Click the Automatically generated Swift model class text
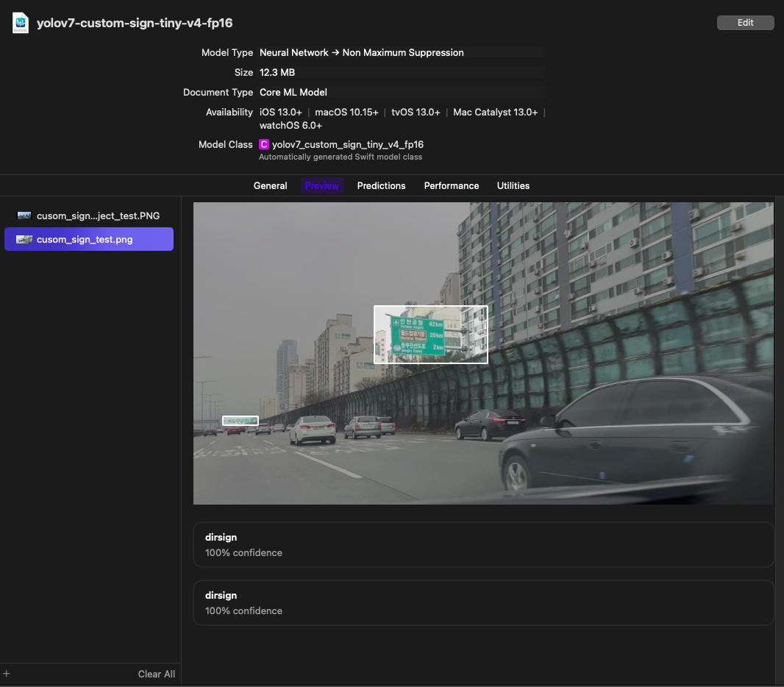The image size is (784, 687). (341, 157)
